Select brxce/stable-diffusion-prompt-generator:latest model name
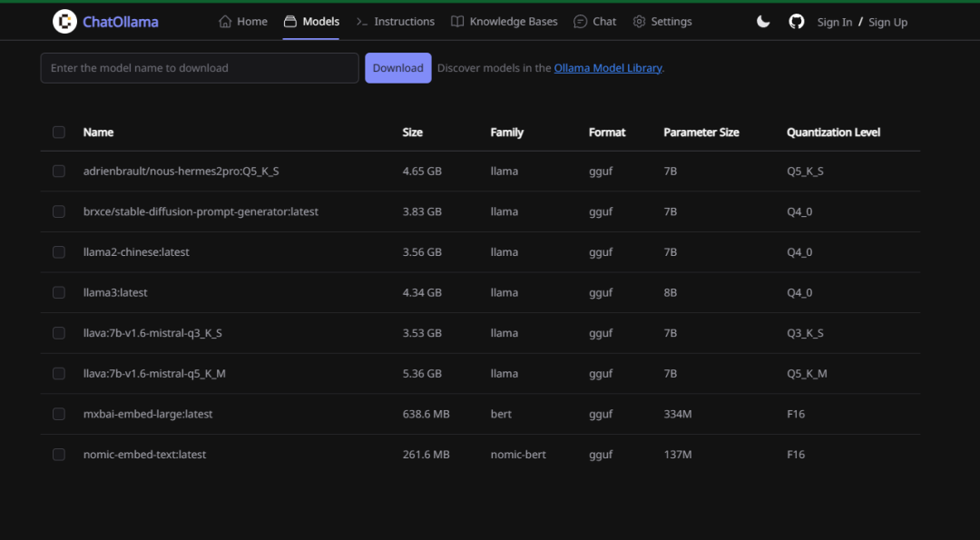The image size is (980, 540). (x=201, y=211)
